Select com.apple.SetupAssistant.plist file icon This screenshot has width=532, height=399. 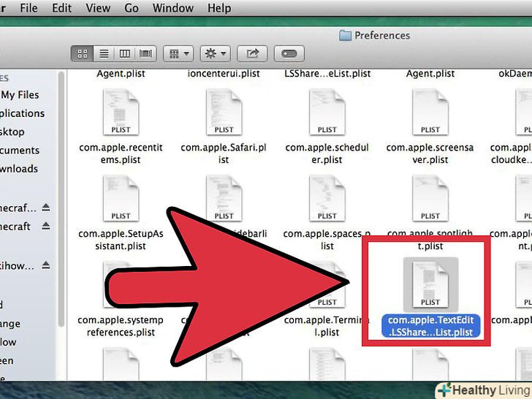121,198
